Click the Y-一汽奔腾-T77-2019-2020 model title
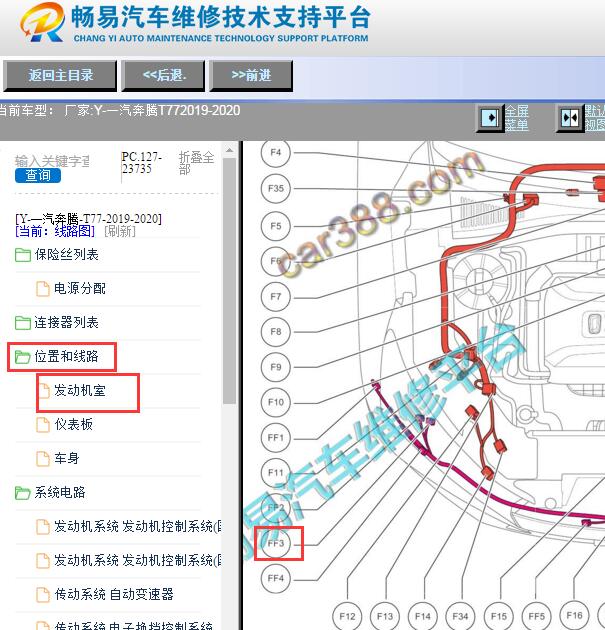 click(88, 219)
